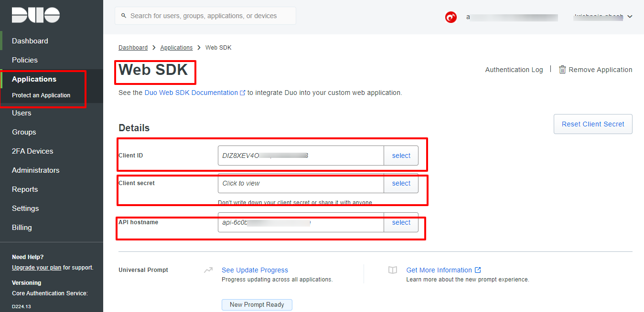Click the Client ID value field
Screen dimensions: 644x312
pyautogui.click(x=301, y=156)
